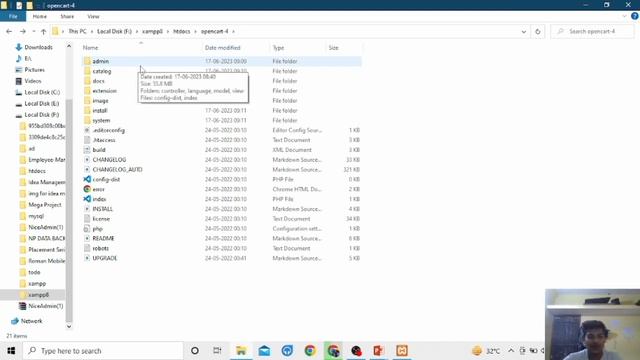Open xampp8 folder in sidebar
This screenshot has height=360, width=640.
click(38, 295)
